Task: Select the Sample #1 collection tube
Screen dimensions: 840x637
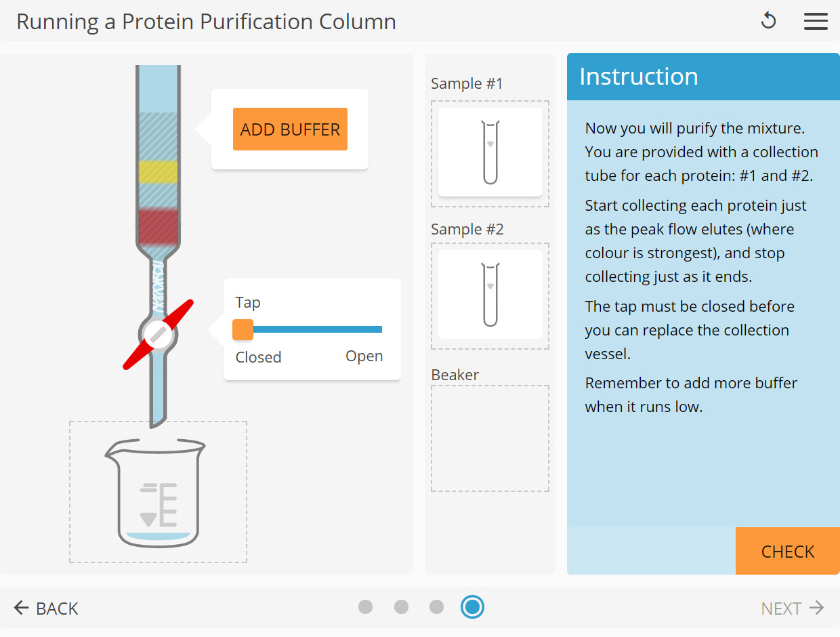Action: 490,152
